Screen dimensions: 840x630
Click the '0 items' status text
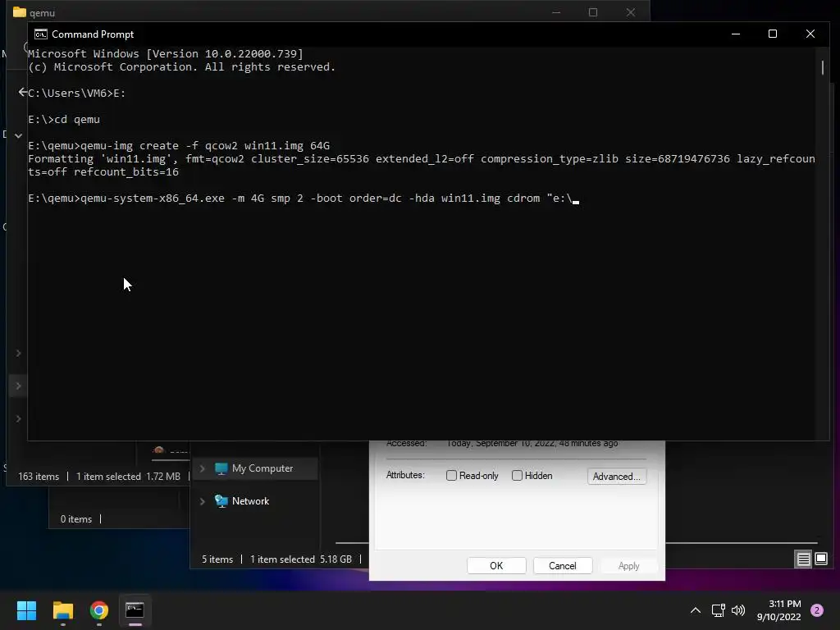[76, 519]
